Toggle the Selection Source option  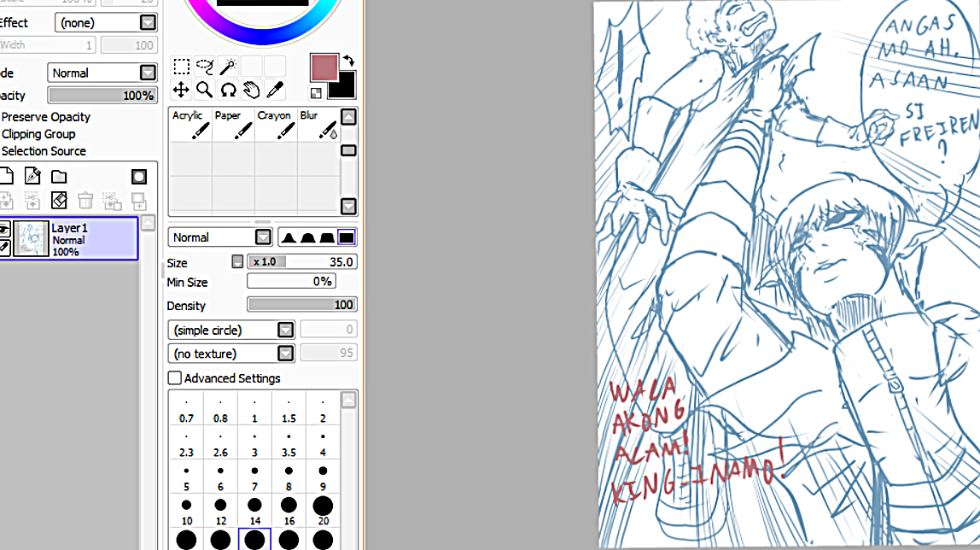(44, 150)
